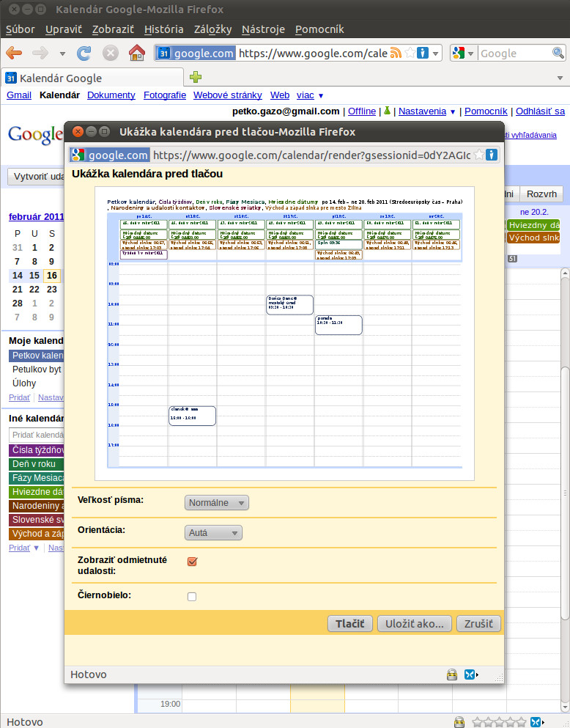Click the Rozvrh view tab in the calendar
Viewport: 570px width, 728px height.
click(x=541, y=194)
